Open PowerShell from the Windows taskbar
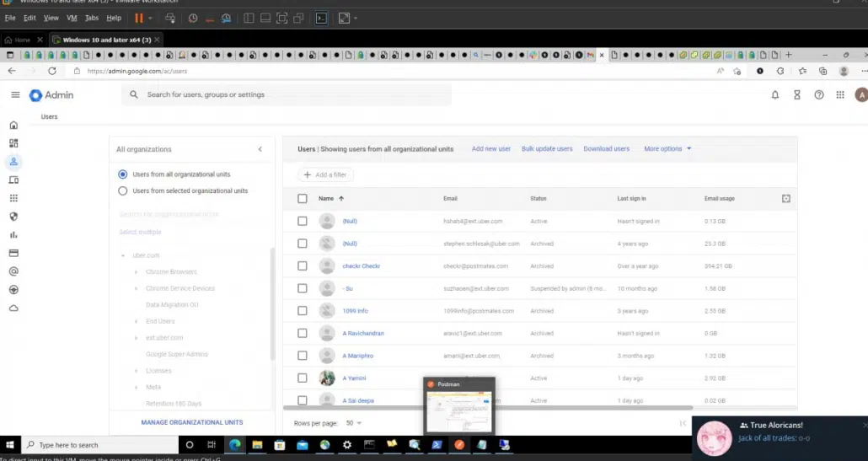The image size is (868, 461). [x=437, y=444]
